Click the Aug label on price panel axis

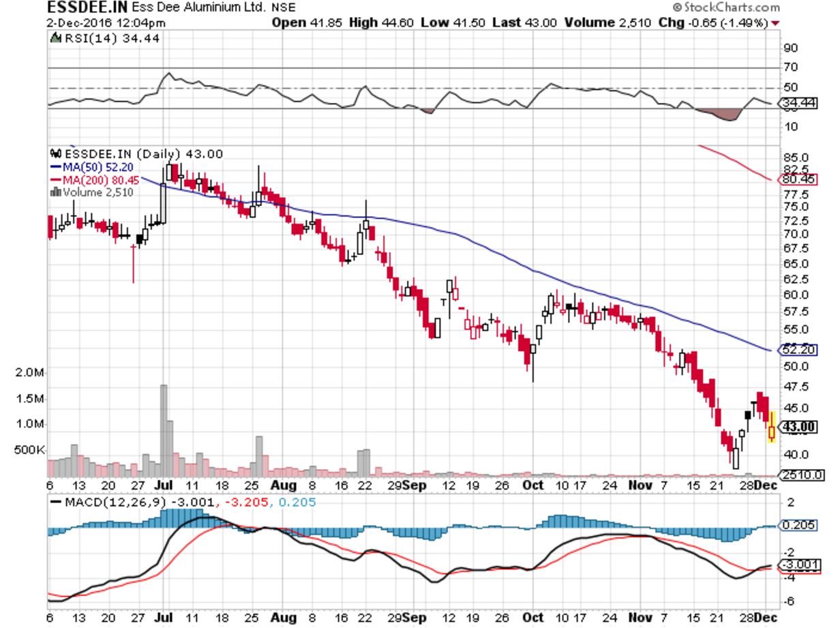[284, 485]
